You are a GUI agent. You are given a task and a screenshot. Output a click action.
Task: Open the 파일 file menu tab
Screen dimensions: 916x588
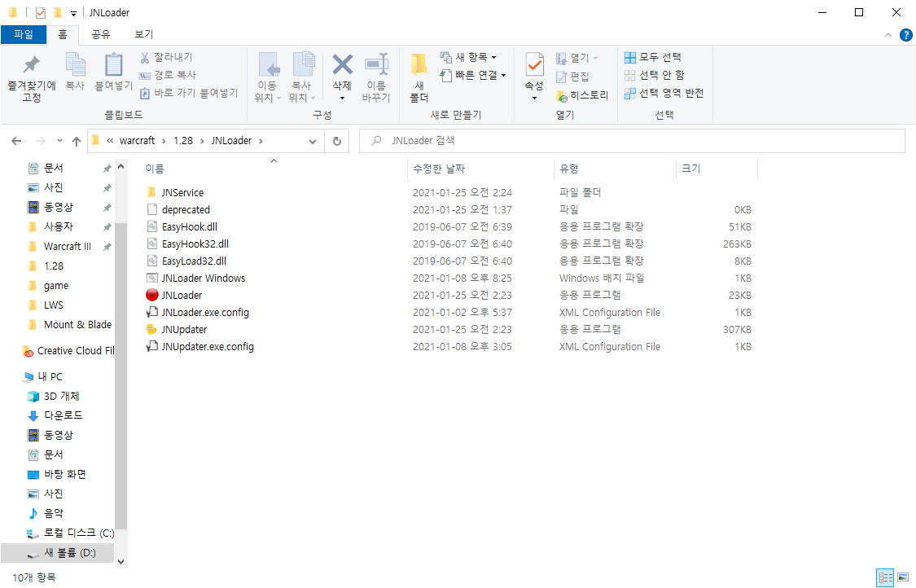click(x=24, y=34)
